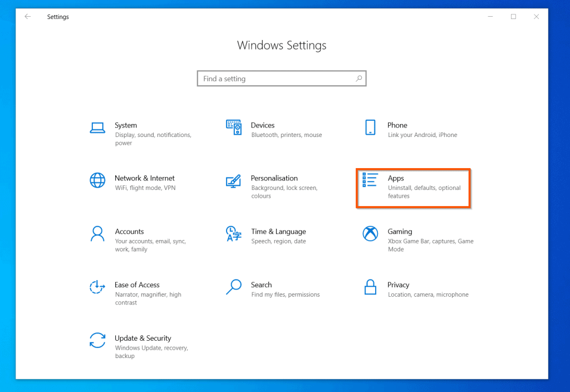Image resolution: width=570 pixels, height=392 pixels.
Task: Select the Privacy padlock icon
Action: (370, 287)
